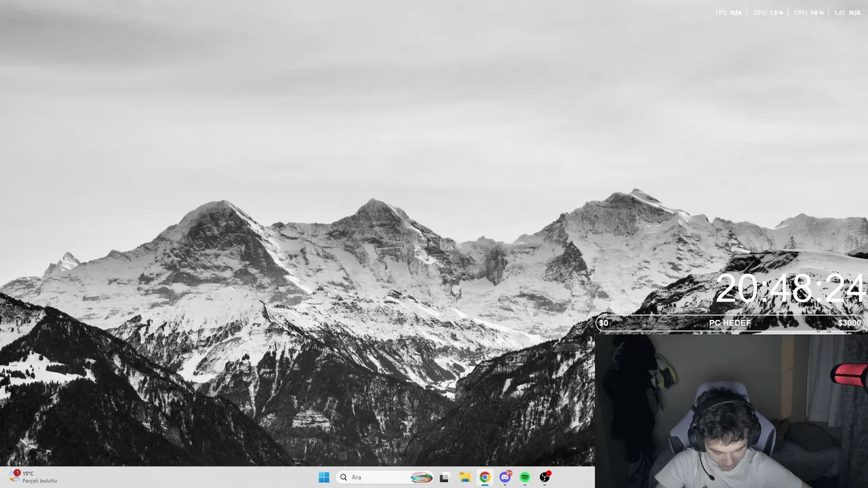Click the LAT N/A overlay readout
Screen dimensions: 868x488
pyautogui.click(x=848, y=13)
